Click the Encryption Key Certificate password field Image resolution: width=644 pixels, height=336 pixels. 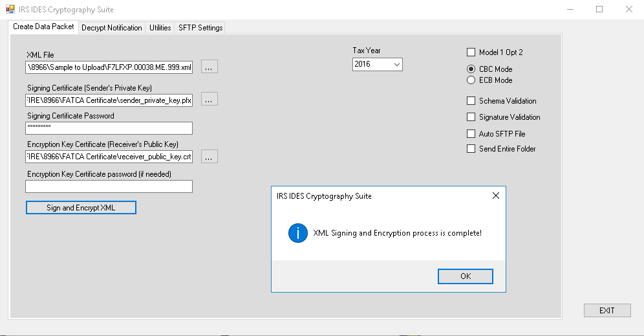[109, 186]
